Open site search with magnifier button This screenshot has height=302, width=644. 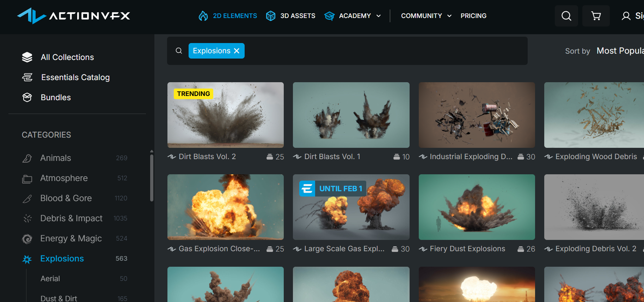566,16
